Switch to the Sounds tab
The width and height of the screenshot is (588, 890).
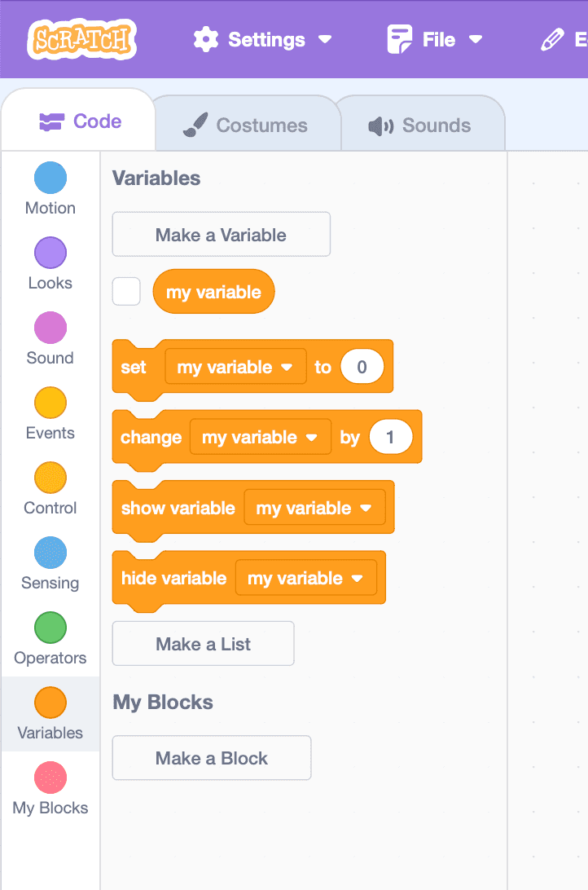(420, 126)
